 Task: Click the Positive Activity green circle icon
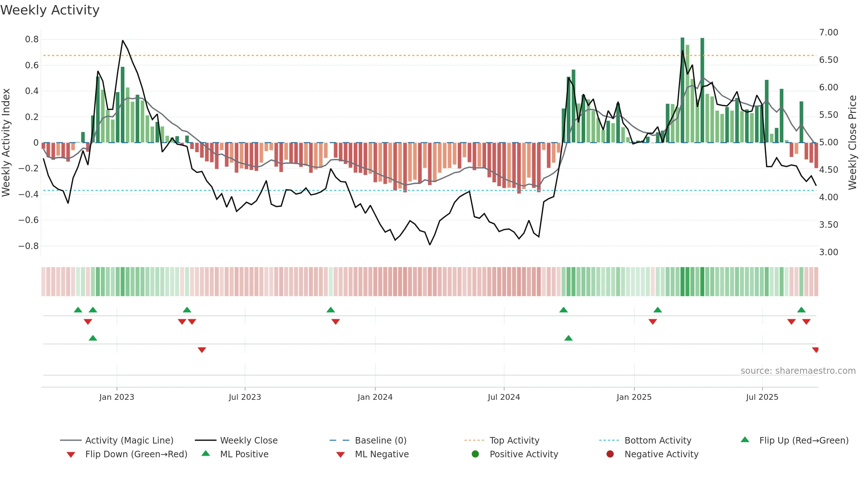[476, 454]
